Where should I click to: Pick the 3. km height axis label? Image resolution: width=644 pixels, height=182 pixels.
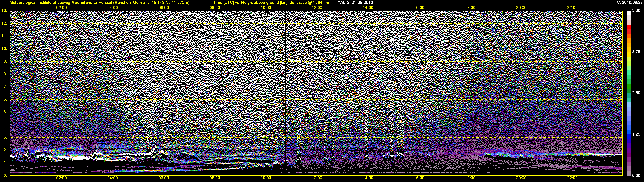[x=5, y=137]
